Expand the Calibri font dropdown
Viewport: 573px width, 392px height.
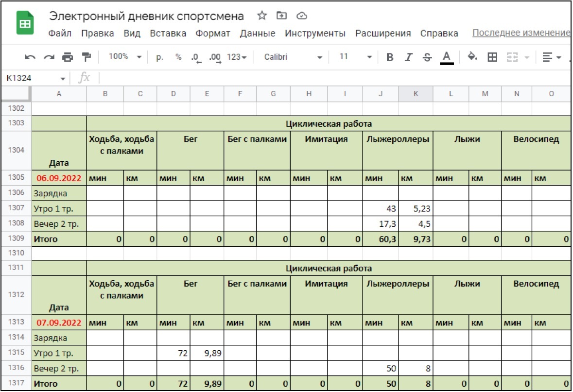[x=293, y=57]
